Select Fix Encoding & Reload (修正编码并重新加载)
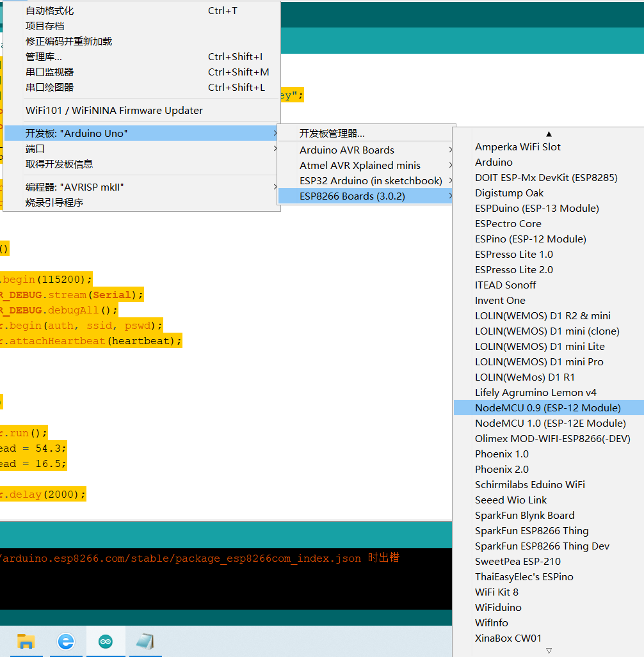 141,42
